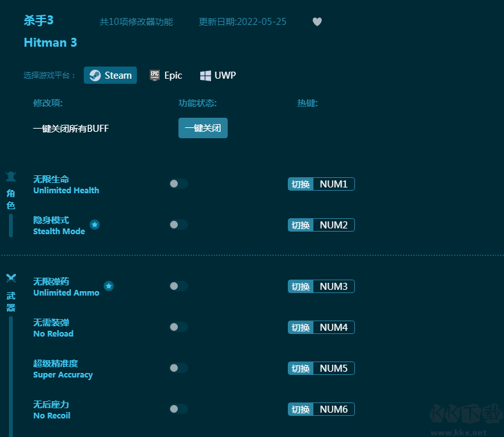This screenshot has width=504, height=437.
Task: Click the star icon beside Unlimited Ammo
Action: 109,286
